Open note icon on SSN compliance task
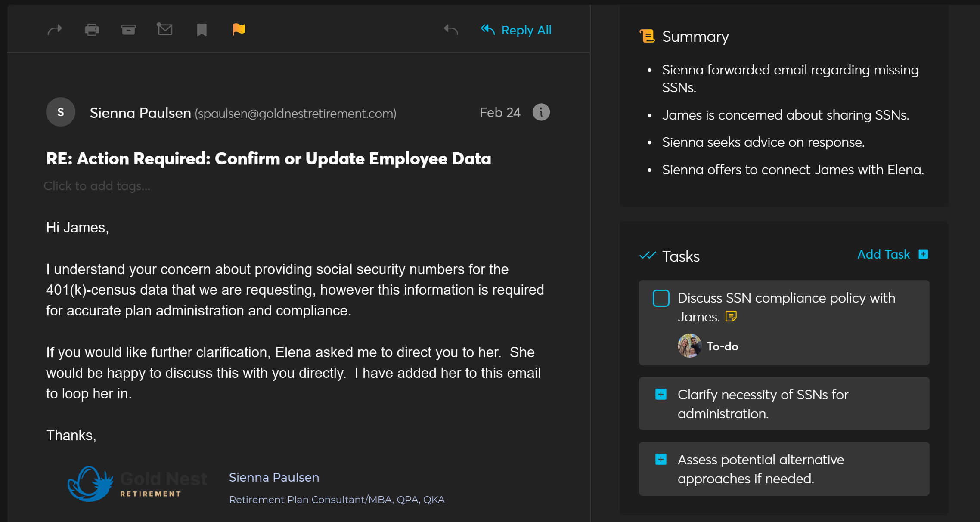980x522 pixels. point(731,317)
